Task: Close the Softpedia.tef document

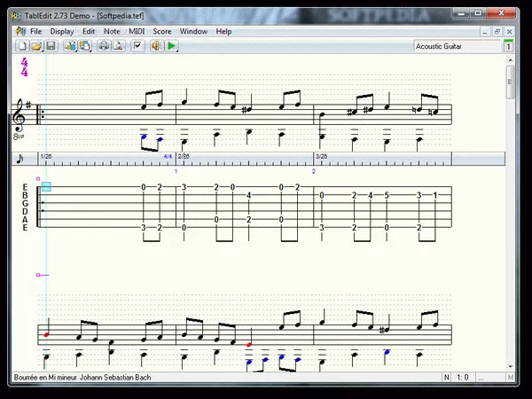Action: pos(509,32)
